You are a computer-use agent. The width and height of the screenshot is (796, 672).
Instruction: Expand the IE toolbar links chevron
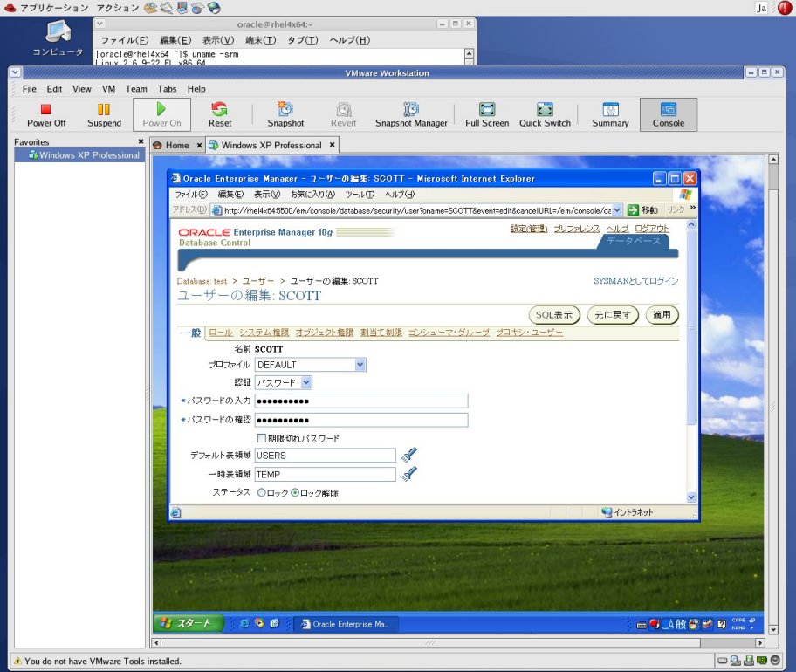(x=692, y=208)
